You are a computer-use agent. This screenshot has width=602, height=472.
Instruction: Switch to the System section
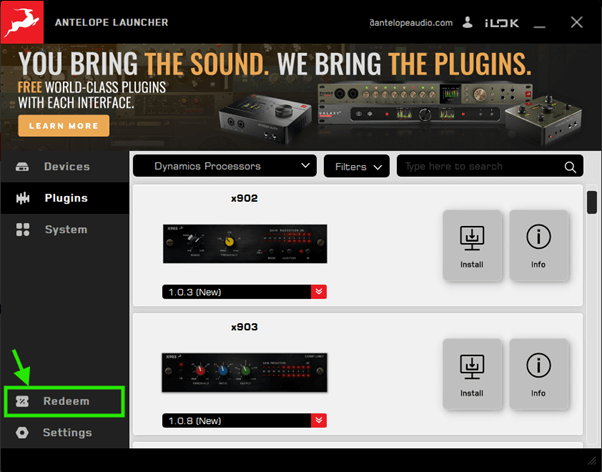(64, 229)
